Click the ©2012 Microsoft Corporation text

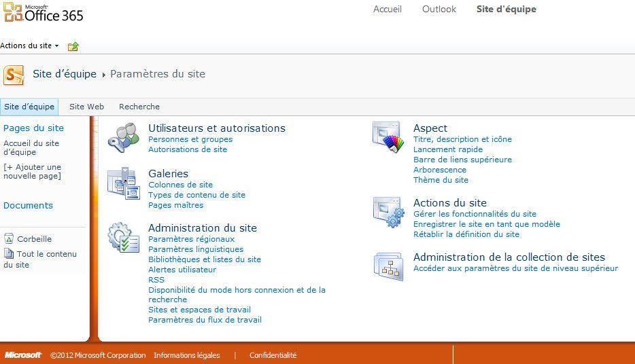point(98,355)
